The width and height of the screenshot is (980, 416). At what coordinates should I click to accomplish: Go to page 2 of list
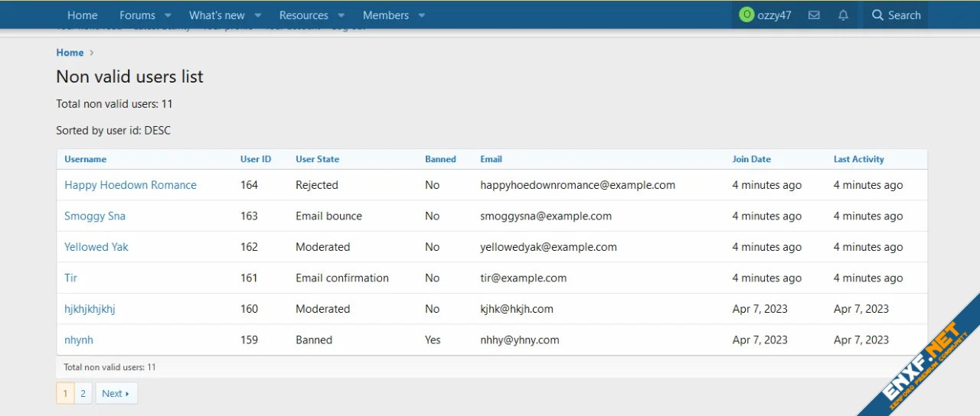click(x=83, y=393)
